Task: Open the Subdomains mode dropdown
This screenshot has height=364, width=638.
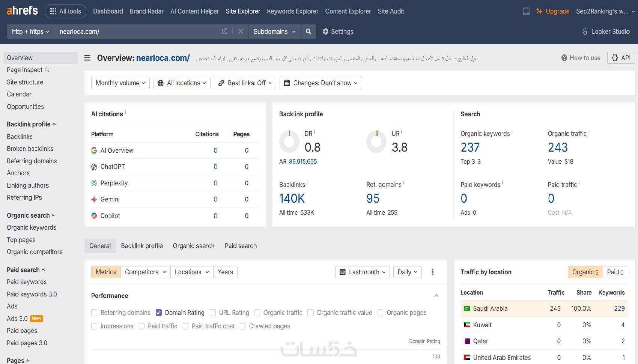Action: pos(274,32)
